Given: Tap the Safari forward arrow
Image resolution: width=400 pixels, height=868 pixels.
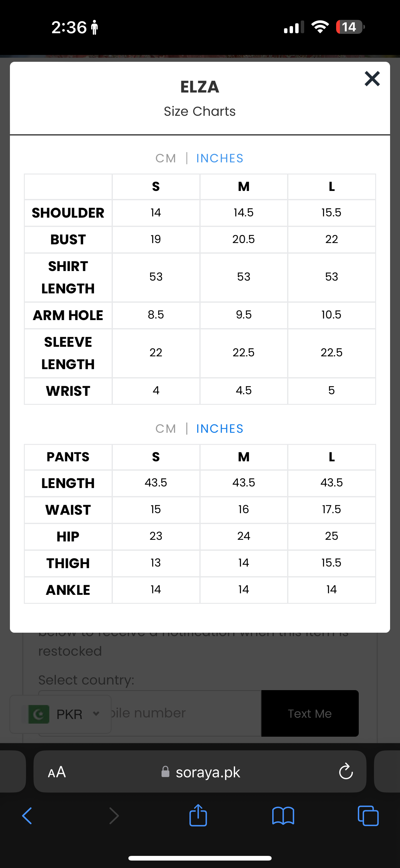Looking at the screenshot, I should 114,816.
